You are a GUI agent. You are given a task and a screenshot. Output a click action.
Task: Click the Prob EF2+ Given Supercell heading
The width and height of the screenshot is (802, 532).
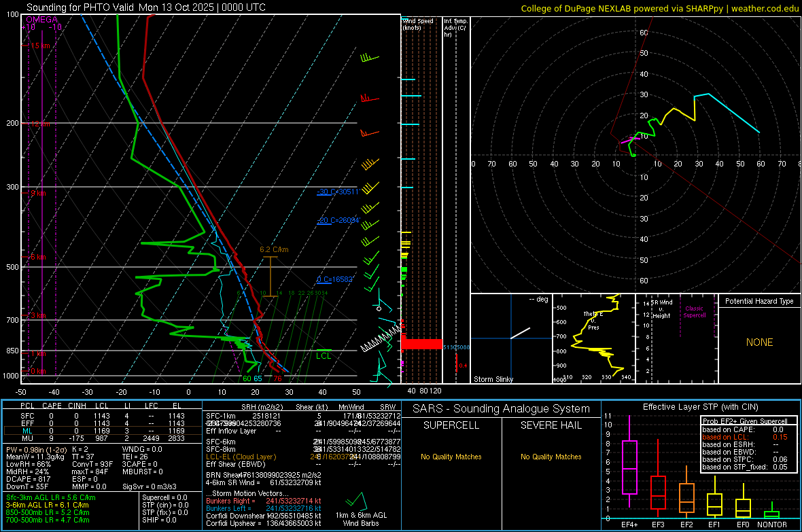pos(745,421)
